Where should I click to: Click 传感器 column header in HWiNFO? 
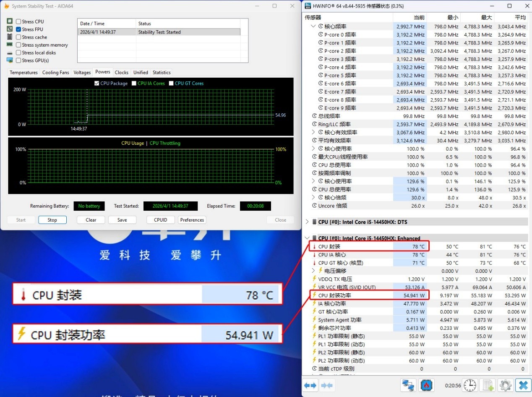coord(347,17)
